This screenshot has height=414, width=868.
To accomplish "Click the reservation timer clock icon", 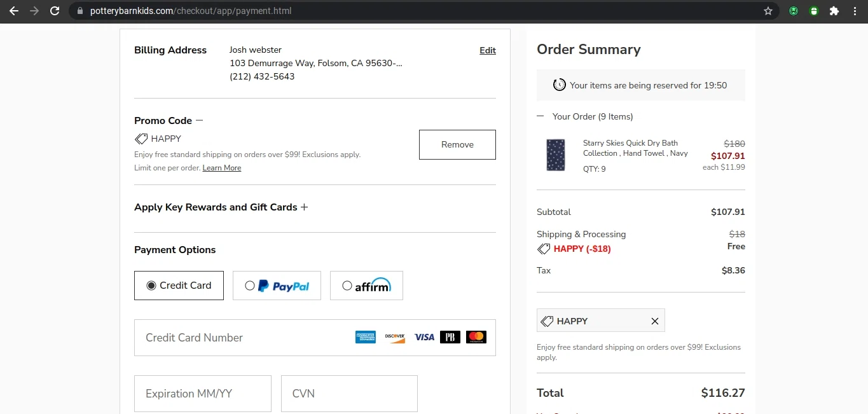I will (560, 85).
